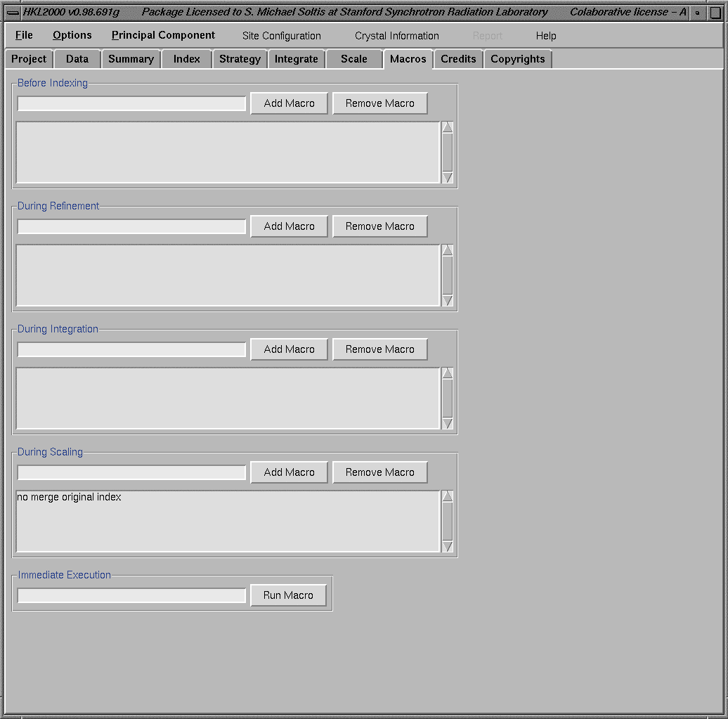Select 'no merge original index' macro entry

tap(69, 497)
